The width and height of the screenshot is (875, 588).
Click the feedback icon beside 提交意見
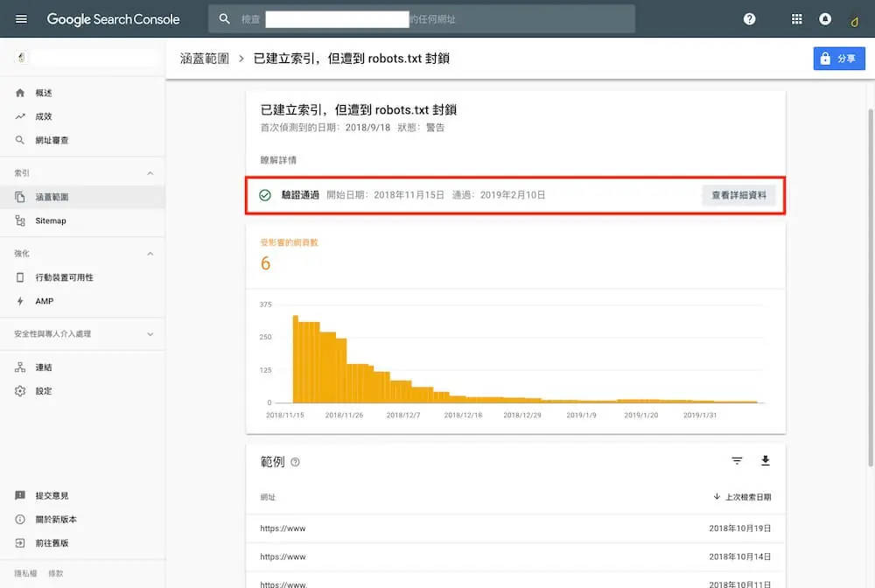pos(20,495)
